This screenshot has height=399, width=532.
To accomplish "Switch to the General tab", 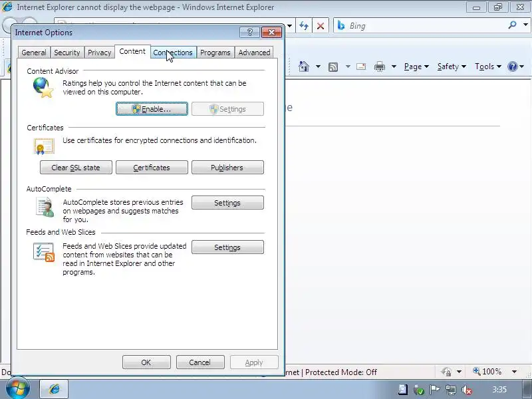I will [34, 53].
